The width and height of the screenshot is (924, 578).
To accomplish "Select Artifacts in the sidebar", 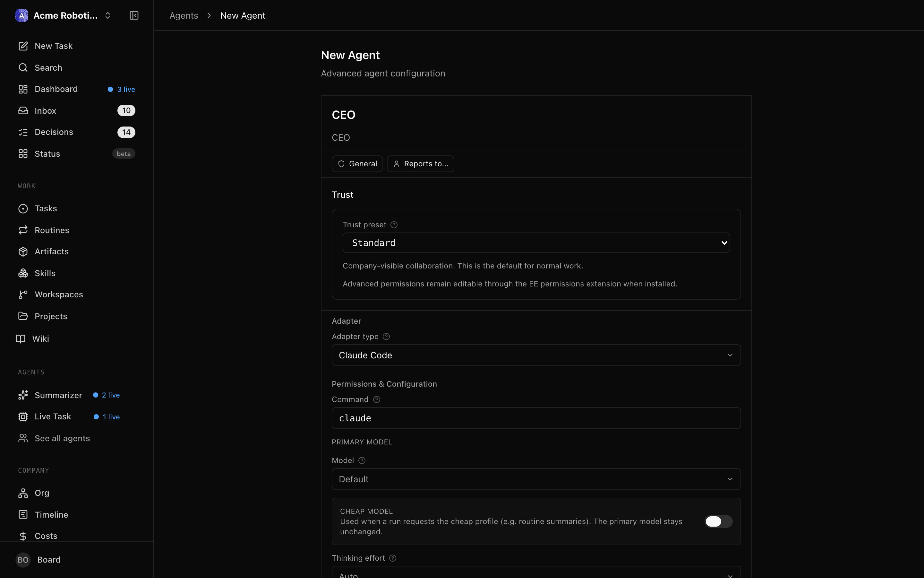I will click(x=76, y=251).
